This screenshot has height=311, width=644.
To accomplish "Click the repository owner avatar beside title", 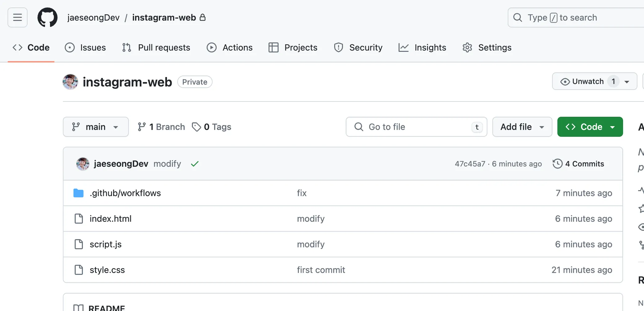I will 70,82.
